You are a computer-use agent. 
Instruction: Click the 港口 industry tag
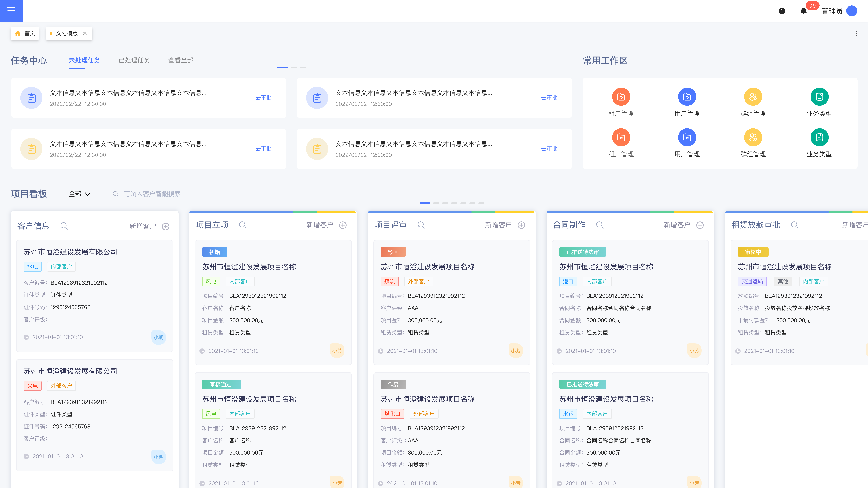568,282
